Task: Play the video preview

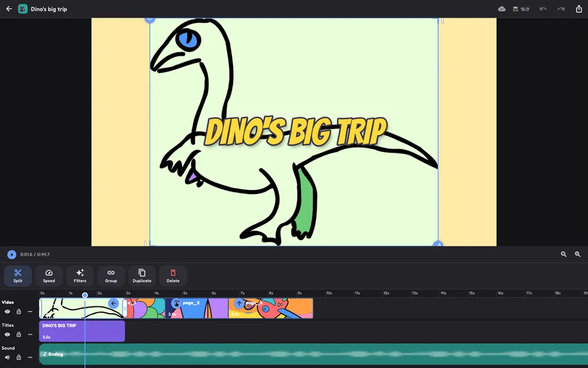Action: (x=11, y=254)
